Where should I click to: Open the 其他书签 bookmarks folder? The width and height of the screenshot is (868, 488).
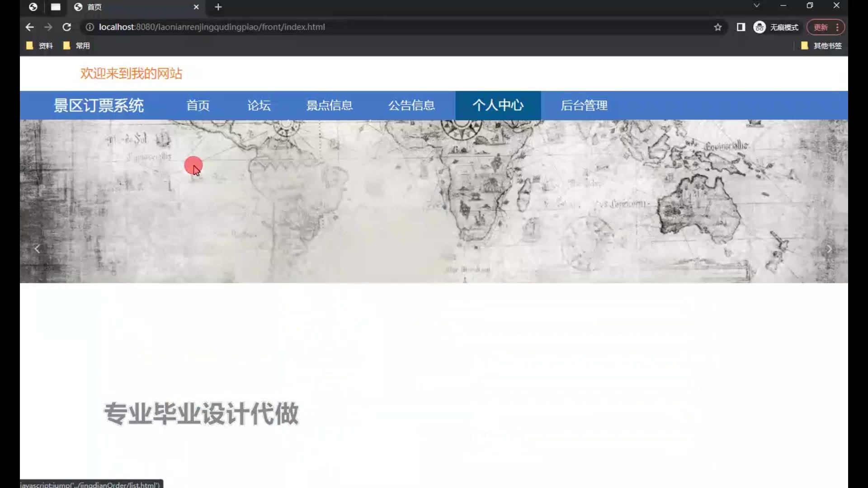coord(821,46)
